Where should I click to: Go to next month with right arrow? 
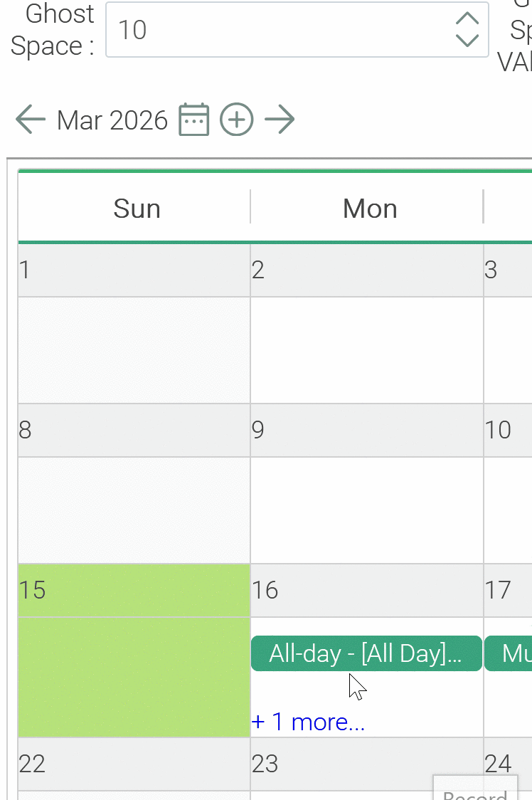[x=280, y=120]
